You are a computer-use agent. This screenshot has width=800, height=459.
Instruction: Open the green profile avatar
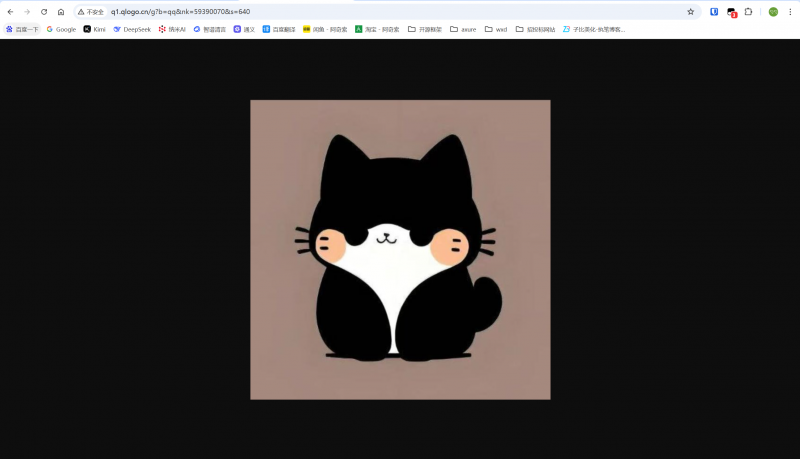(773, 12)
